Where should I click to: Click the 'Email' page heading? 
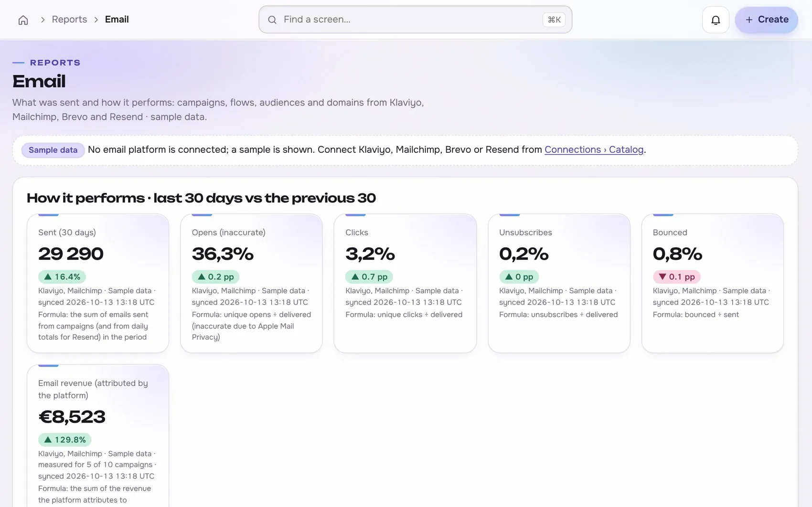[x=39, y=81]
